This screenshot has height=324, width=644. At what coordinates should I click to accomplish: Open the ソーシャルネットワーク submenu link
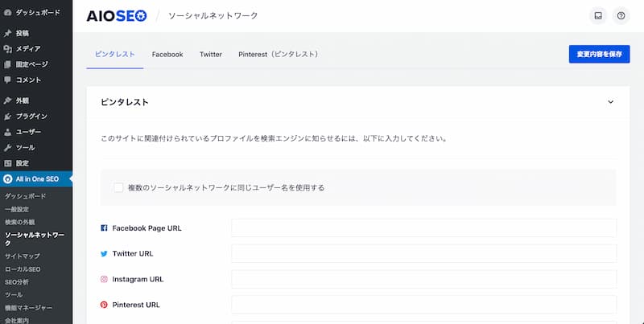tap(35, 239)
